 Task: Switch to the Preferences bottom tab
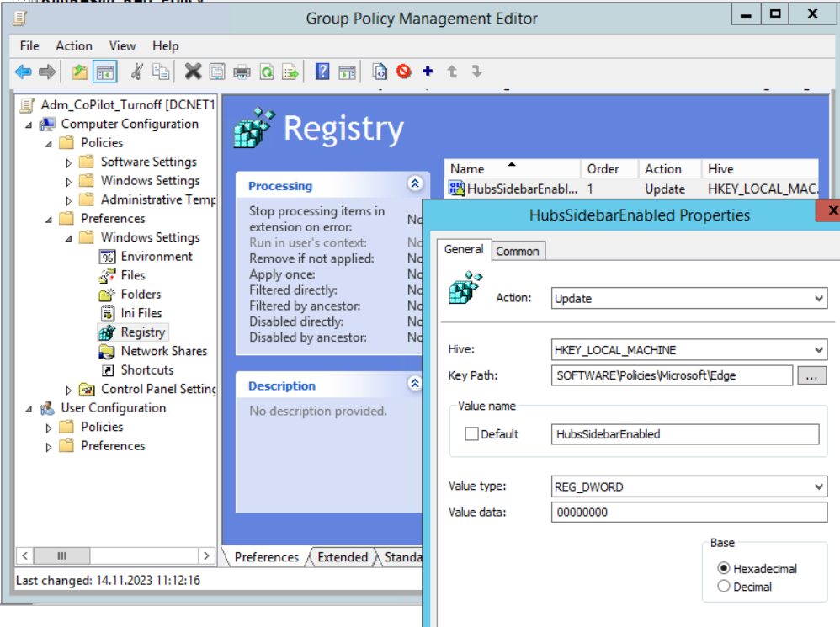[267, 557]
